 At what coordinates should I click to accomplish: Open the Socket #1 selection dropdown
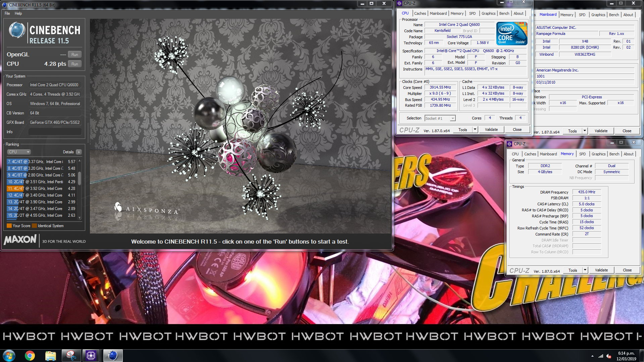pyautogui.click(x=440, y=118)
